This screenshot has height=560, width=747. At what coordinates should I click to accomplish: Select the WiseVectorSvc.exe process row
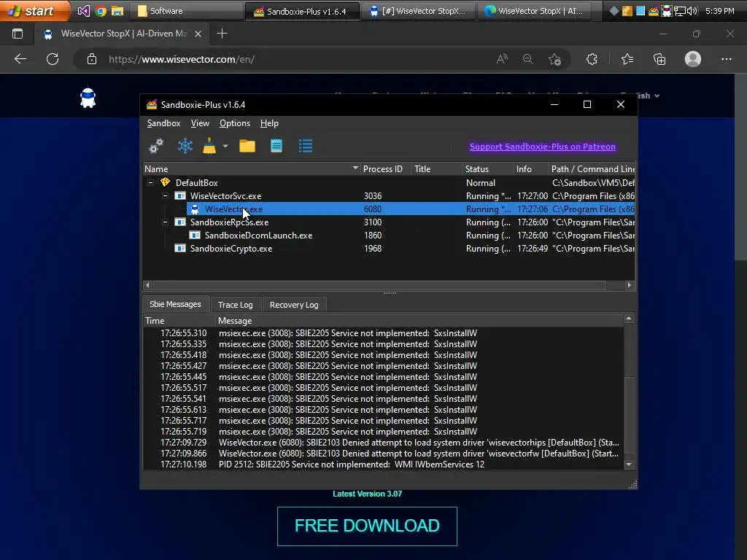pos(389,195)
